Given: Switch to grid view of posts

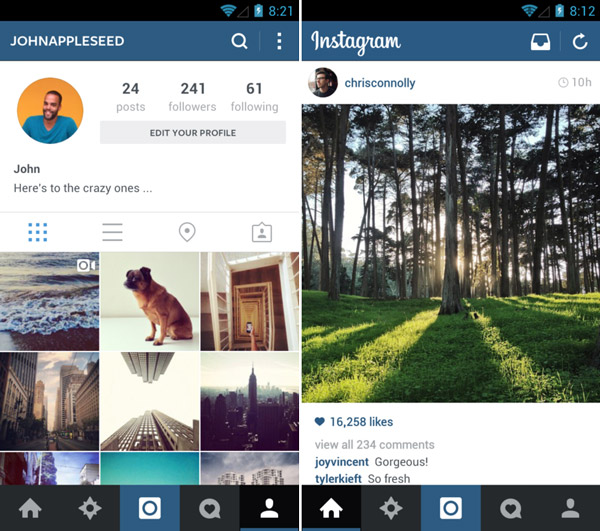Looking at the screenshot, I should pyautogui.click(x=38, y=232).
